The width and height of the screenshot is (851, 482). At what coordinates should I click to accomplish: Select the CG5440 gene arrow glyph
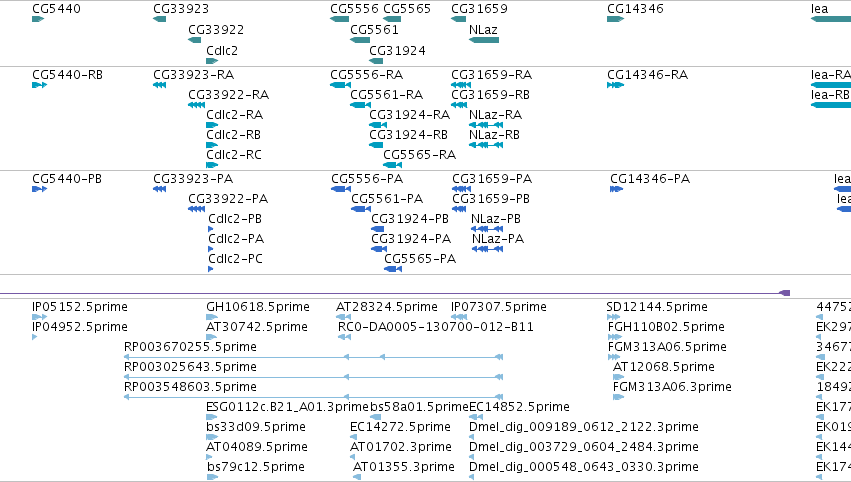click(x=38, y=19)
